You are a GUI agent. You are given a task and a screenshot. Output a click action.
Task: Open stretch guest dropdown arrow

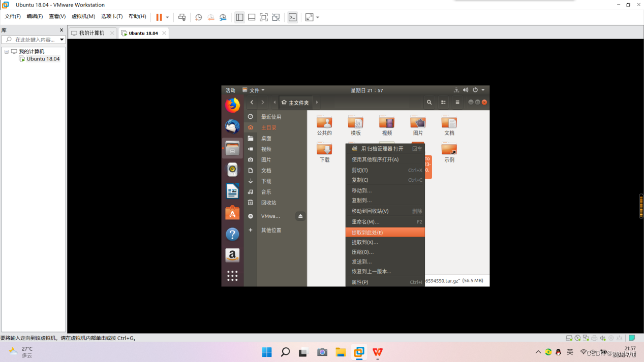coord(318,17)
